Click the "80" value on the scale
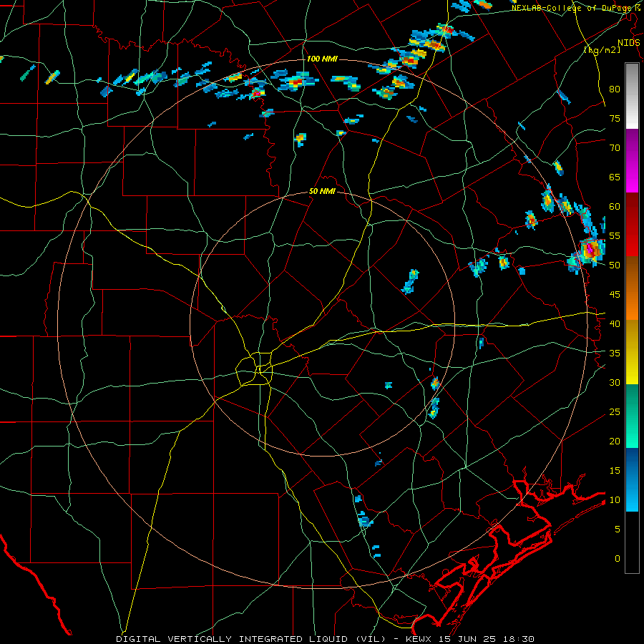Image resolution: width=644 pixels, height=644 pixels. (x=615, y=89)
